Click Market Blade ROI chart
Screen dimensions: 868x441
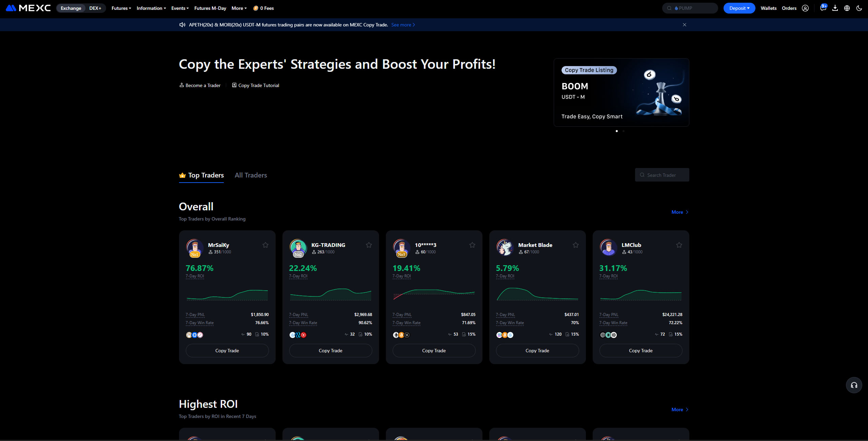pos(537,294)
